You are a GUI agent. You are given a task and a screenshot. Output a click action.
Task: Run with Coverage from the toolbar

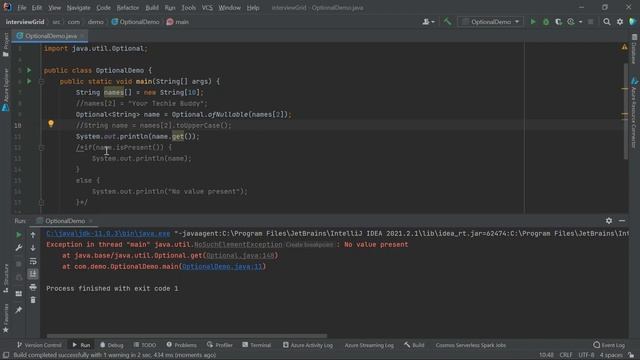558,22
